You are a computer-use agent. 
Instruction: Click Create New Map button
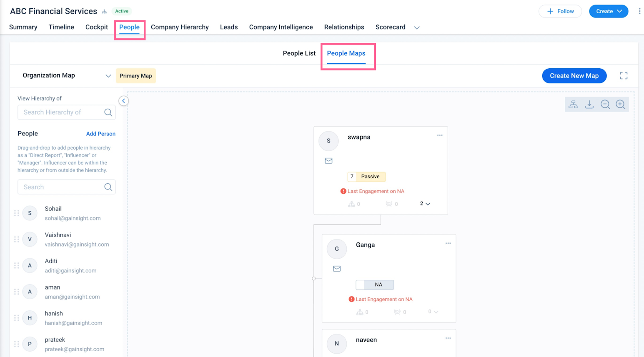point(574,76)
